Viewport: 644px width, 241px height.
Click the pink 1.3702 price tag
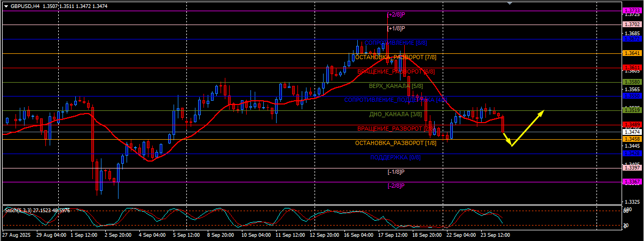[x=632, y=25]
